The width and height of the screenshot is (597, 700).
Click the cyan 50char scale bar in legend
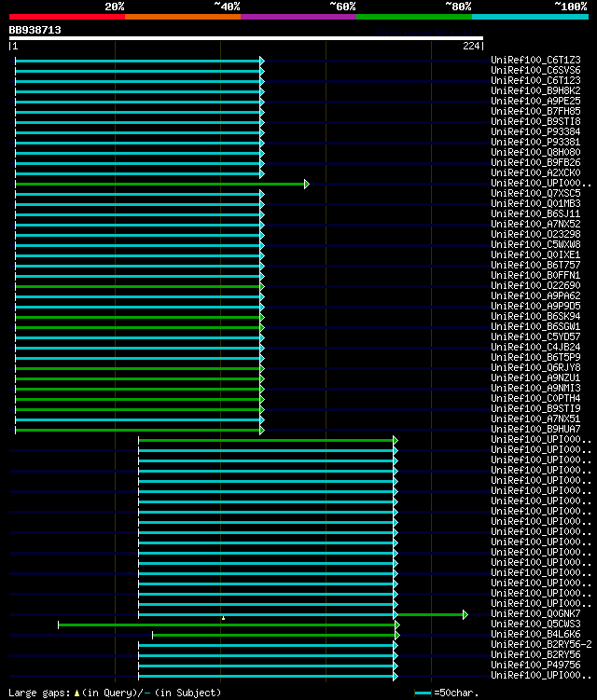tap(423, 693)
